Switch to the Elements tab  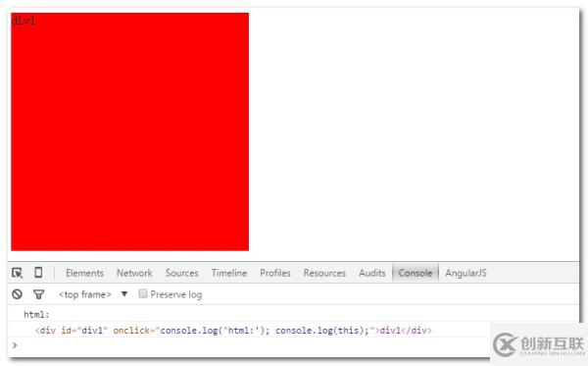(x=84, y=273)
